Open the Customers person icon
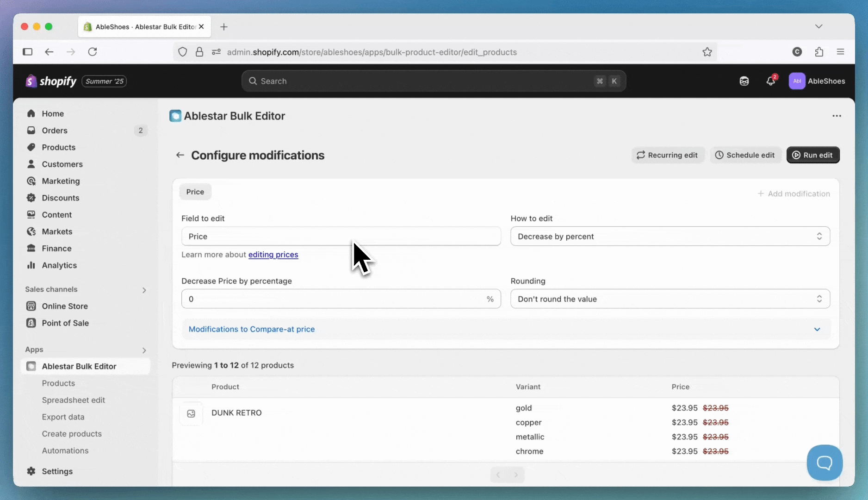The width and height of the screenshot is (868, 500). (31, 164)
